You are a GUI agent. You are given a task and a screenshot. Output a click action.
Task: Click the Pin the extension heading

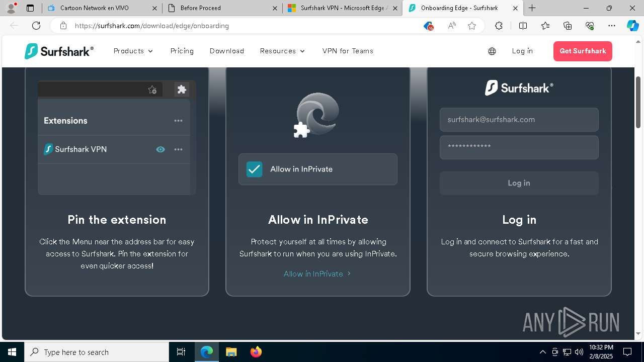point(117,220)
